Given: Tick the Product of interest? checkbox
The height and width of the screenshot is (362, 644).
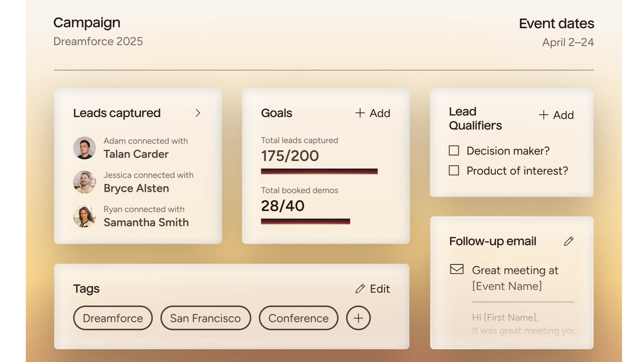Looking at the screenshot, I should [454, 171].
